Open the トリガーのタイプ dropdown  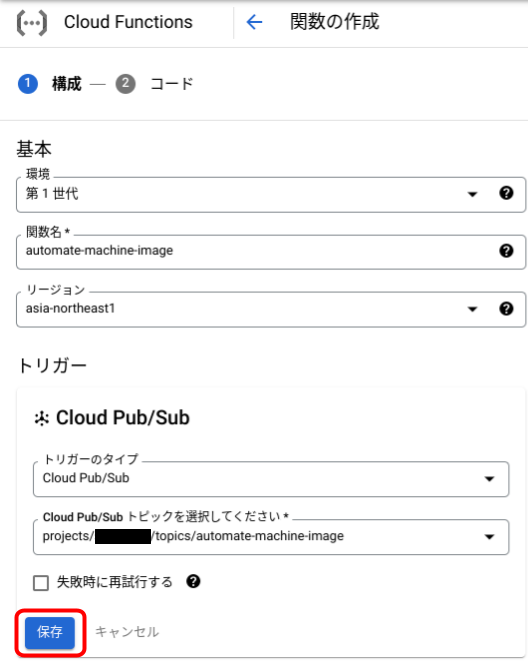pos(271,479)
